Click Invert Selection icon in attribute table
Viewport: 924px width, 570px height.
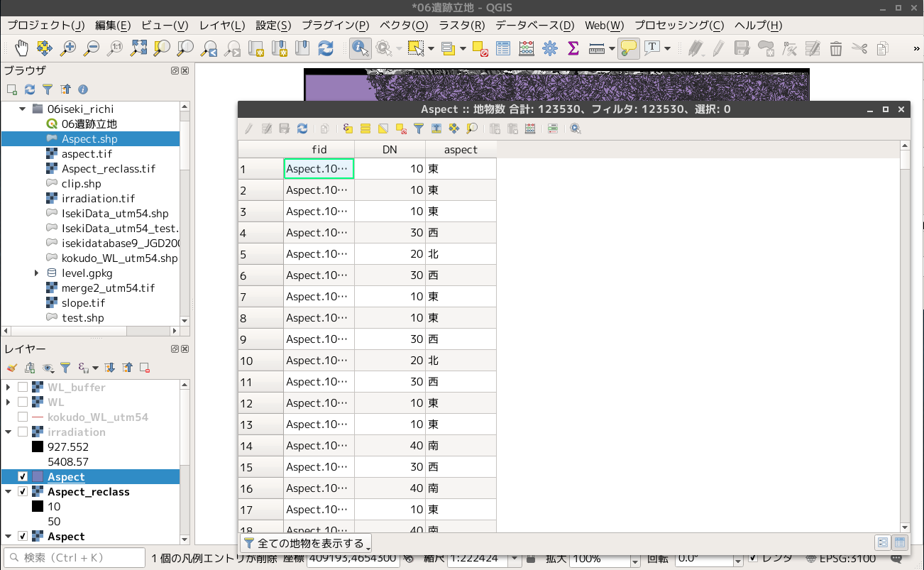point(383,129)
